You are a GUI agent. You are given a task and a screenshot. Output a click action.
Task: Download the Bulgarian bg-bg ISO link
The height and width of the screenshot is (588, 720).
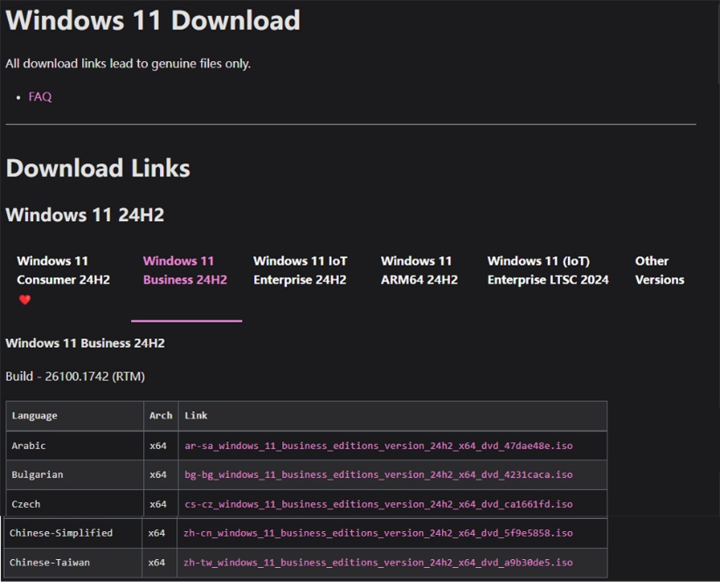[378, 474]
